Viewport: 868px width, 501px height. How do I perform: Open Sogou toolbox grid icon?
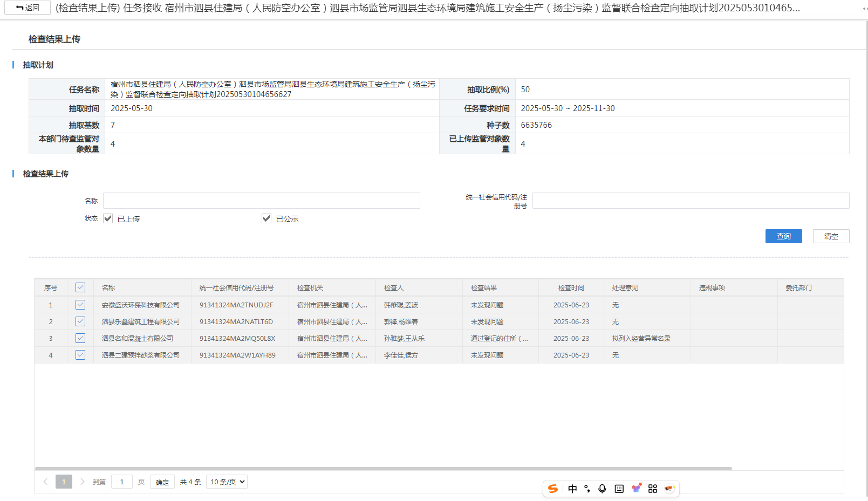tap(653, 489)
